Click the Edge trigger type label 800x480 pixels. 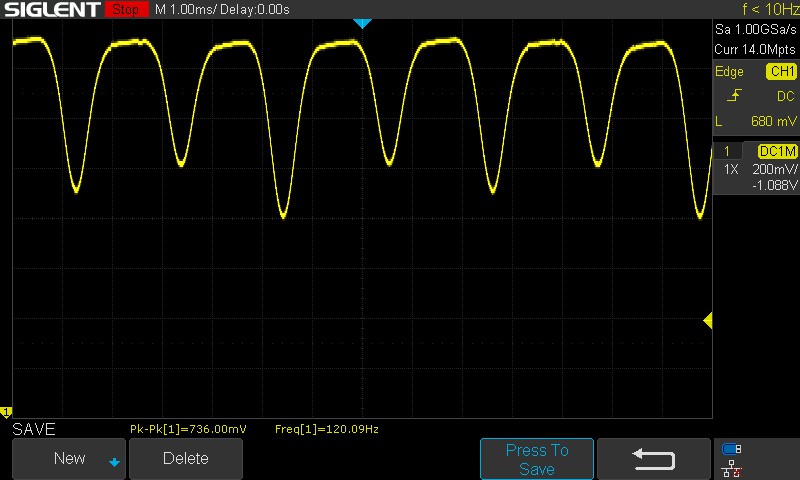point(729,71)
